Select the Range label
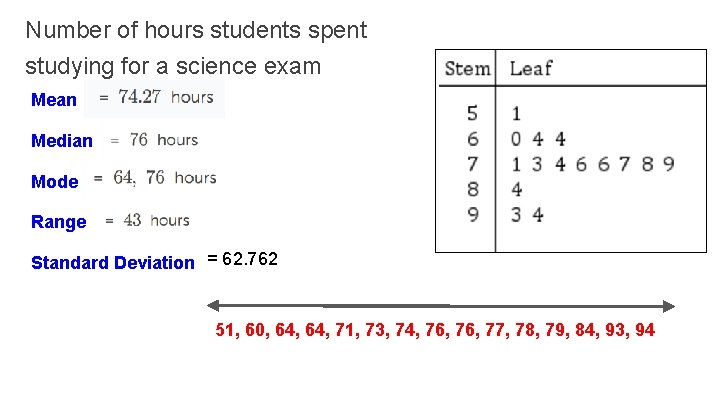Screen dimensions: 720x405 pos(59,222)
